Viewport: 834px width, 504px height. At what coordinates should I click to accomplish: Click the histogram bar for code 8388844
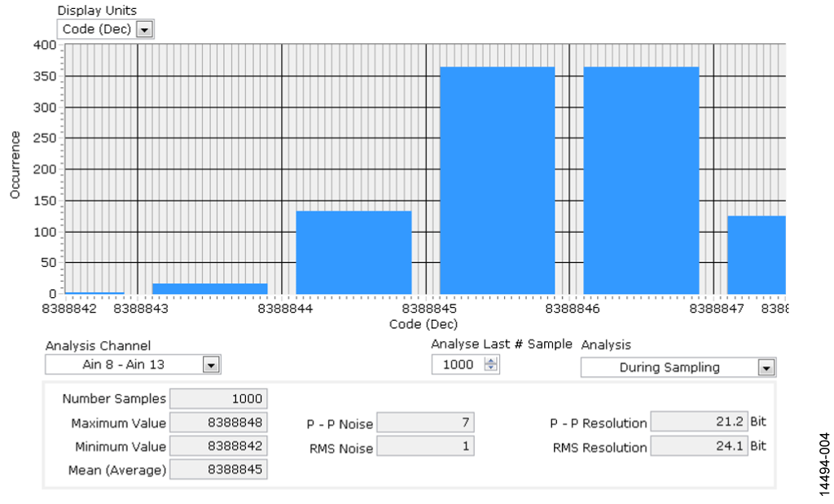coord(353,252)
